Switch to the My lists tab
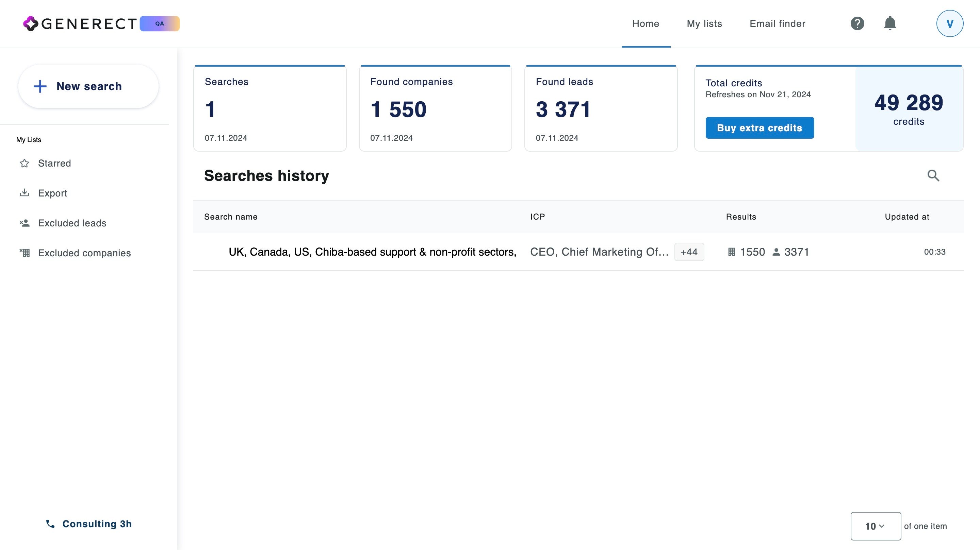Screen dimensions: 980x550 click(x=704, y=23)
